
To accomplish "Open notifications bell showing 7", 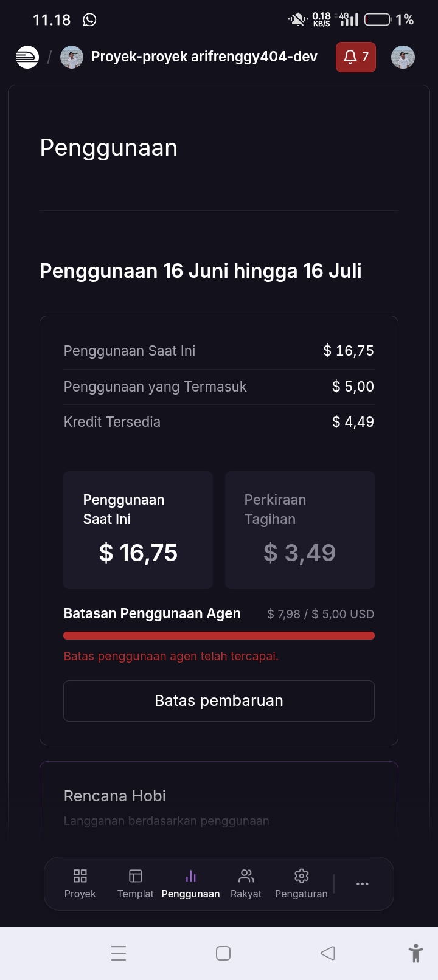I will [356, 57].
